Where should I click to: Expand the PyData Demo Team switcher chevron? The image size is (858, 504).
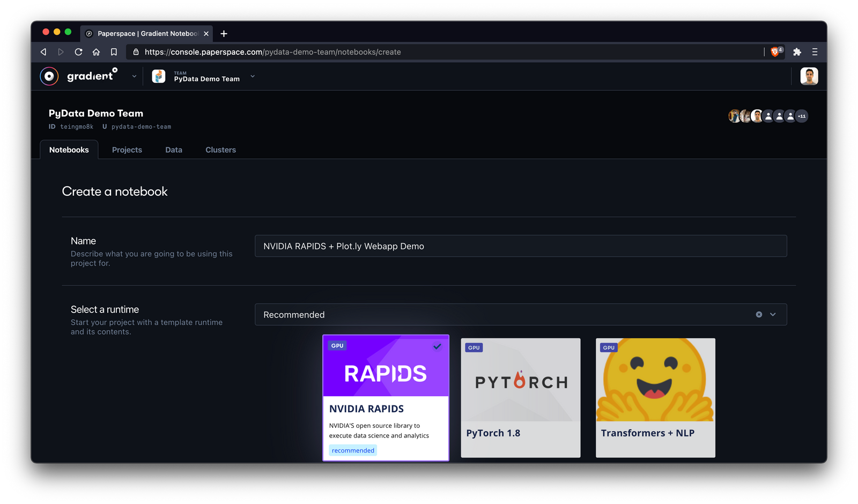[x=252, y=77]
